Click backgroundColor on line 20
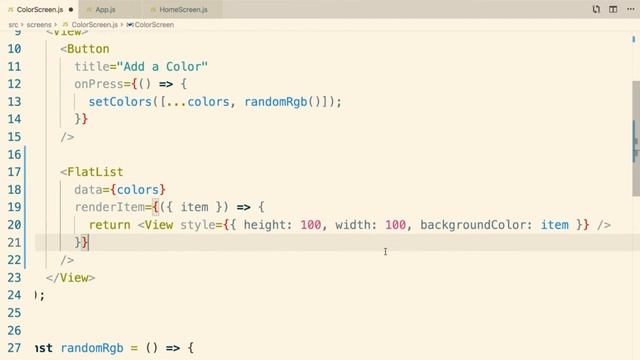 473,225
